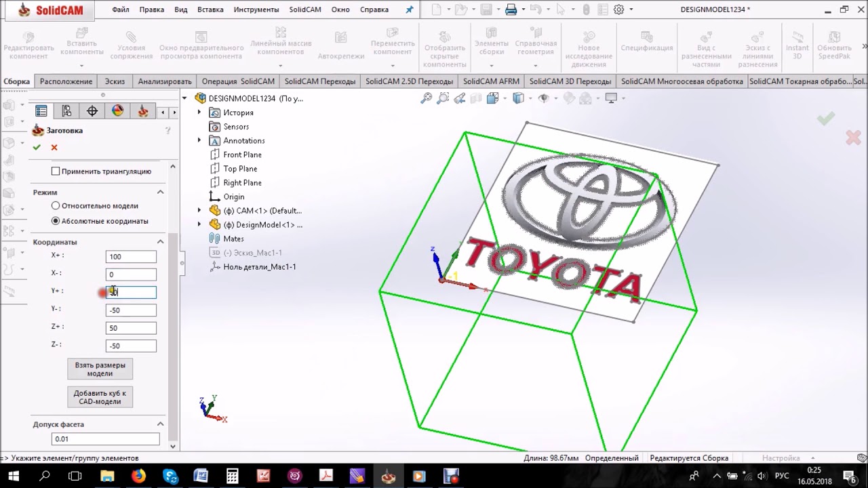Collapse the Допуск фасета section
This screenshot has height=488, width=868.
click(160, 424)
